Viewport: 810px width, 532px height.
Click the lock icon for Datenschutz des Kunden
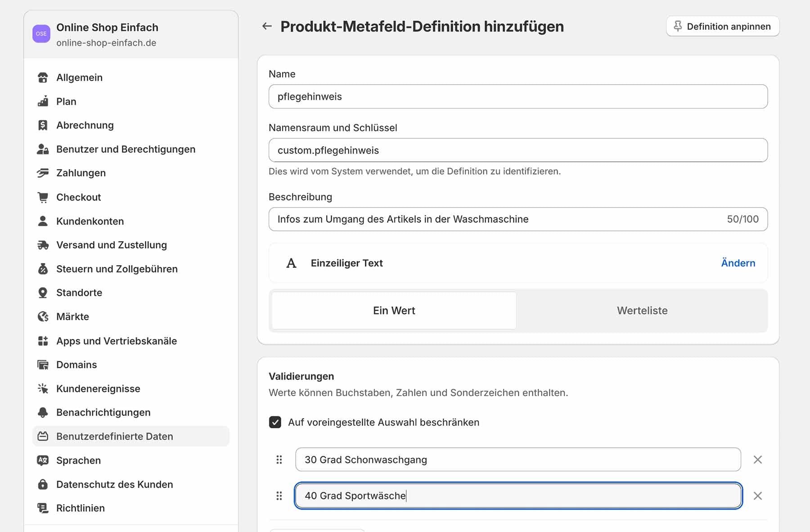click(43, 484)
